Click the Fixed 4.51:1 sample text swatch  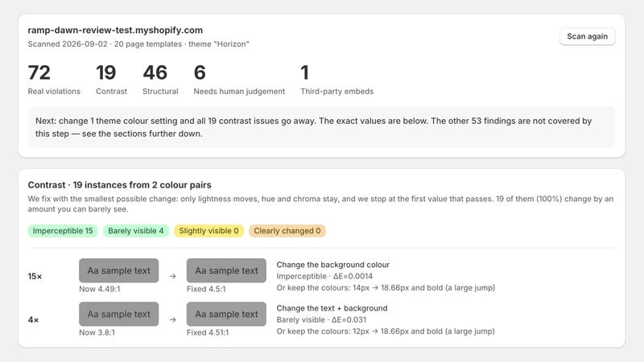(x=226, y=314)
